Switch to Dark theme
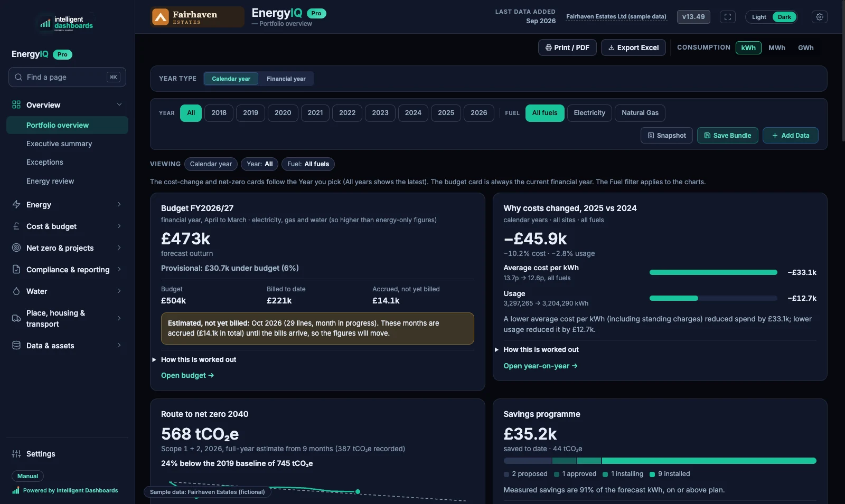845x504 pixels. point(784,17)
